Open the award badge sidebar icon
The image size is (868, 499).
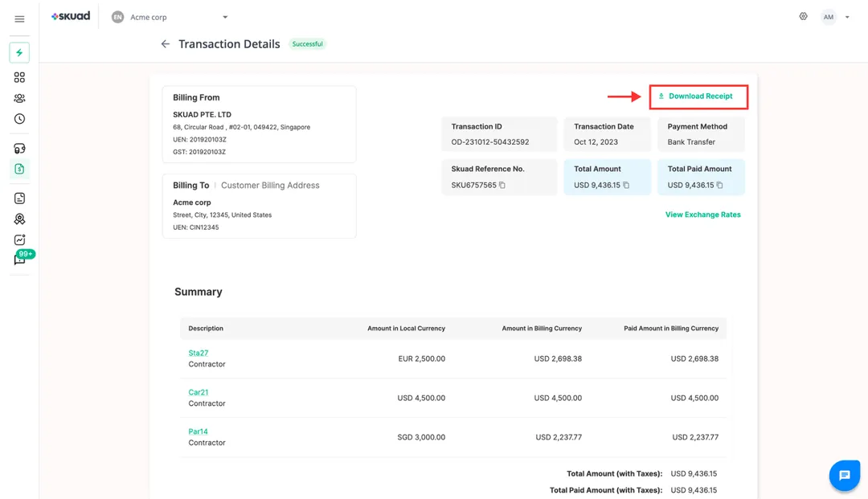click(x=19, y=219)
